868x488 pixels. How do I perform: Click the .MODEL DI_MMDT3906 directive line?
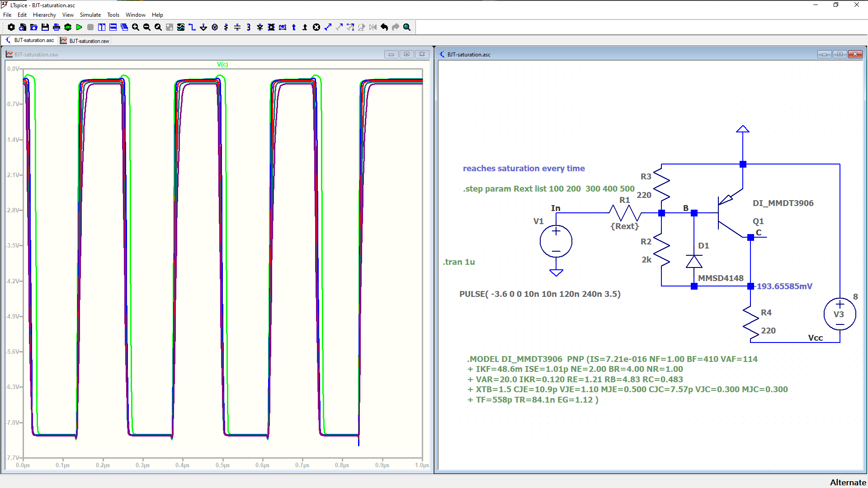(x=612, y=359)
